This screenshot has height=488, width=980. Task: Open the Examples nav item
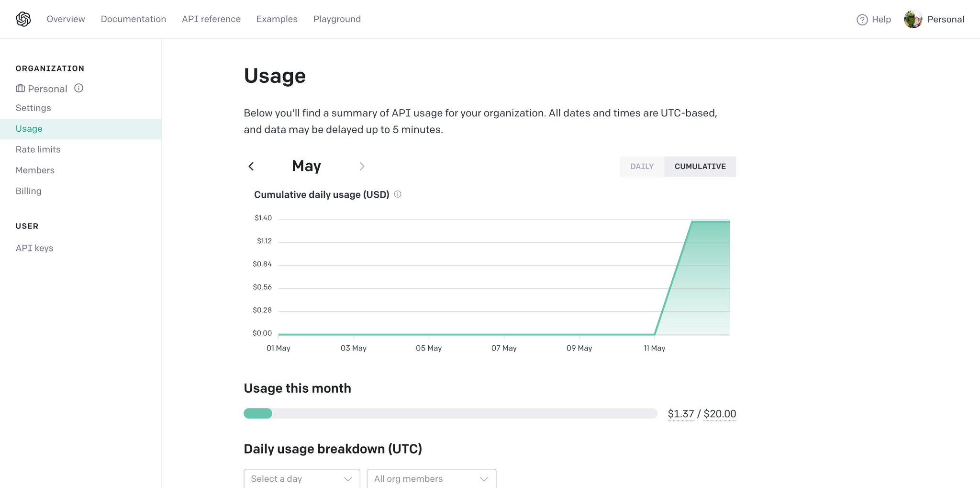(277, 19)
